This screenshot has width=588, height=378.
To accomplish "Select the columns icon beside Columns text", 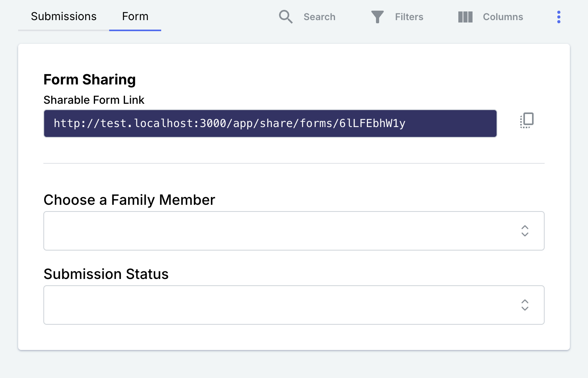I will pyautogui.click(x=465, y=17).
